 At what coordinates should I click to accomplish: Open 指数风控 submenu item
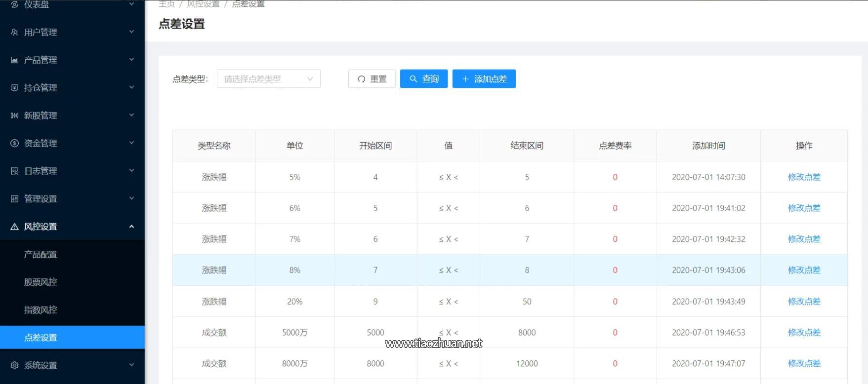pos(72,310)
